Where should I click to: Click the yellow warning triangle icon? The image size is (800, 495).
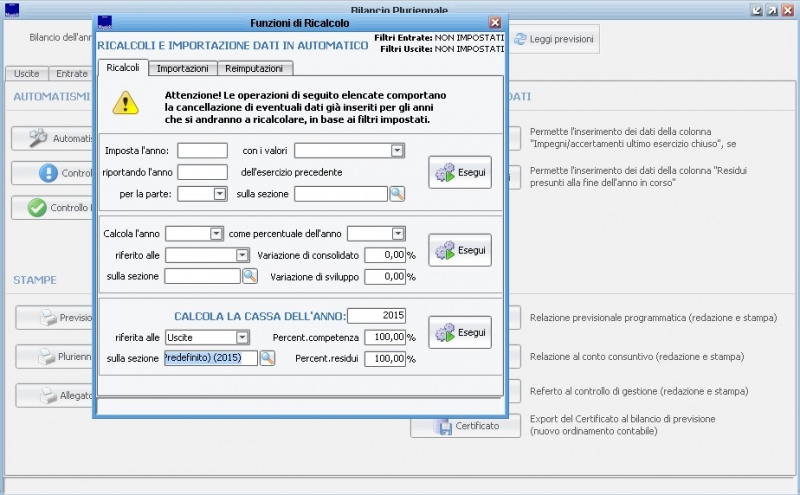coord(126,103)
